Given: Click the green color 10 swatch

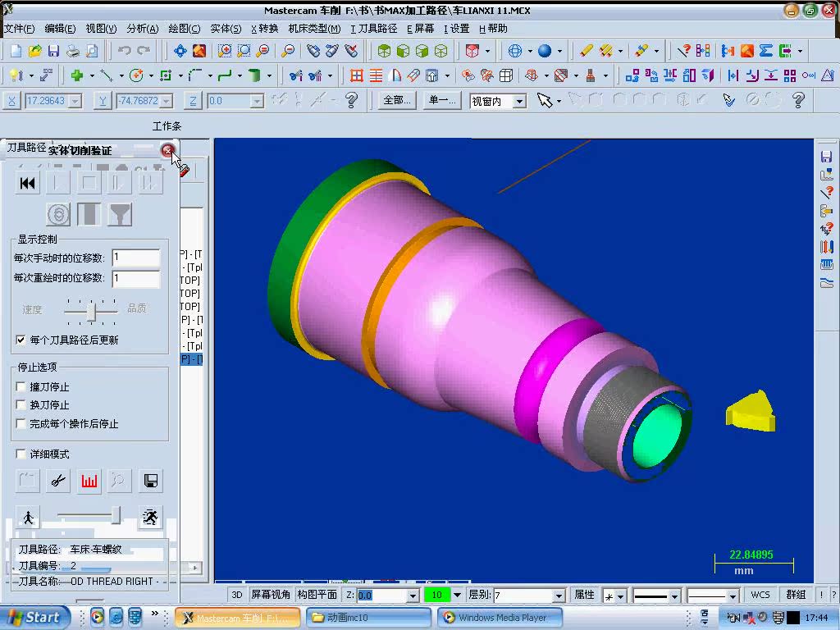Looking at the screenshot, I should click(437, 596).
